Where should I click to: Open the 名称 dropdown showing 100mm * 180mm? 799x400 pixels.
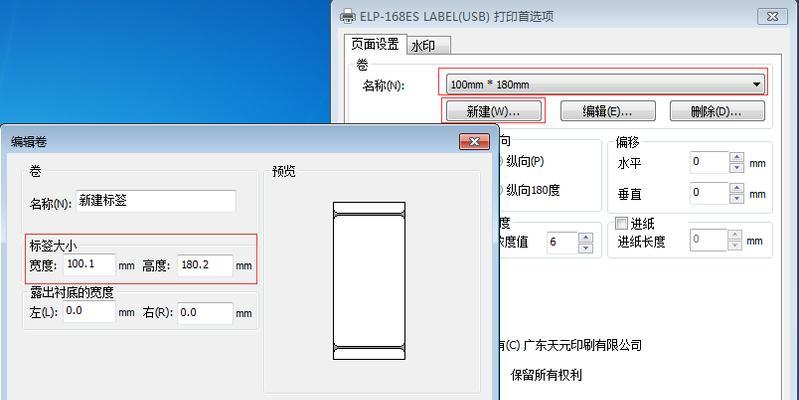pos(605,85)
